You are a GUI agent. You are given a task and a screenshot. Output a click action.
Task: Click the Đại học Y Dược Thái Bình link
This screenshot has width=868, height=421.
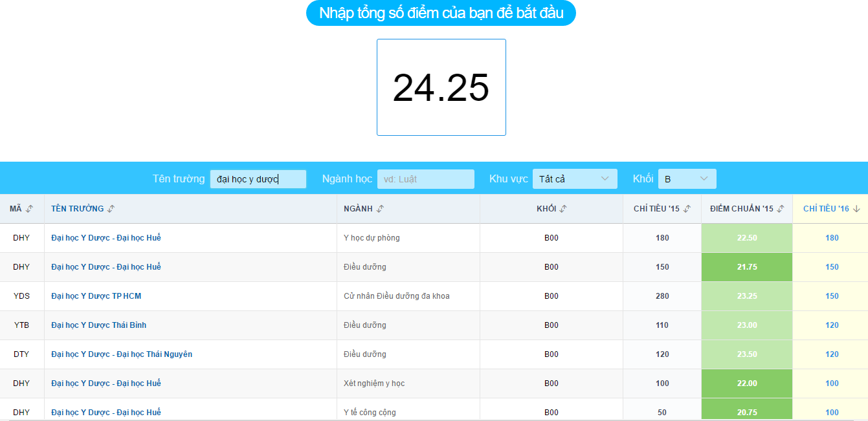pos(98,325)
